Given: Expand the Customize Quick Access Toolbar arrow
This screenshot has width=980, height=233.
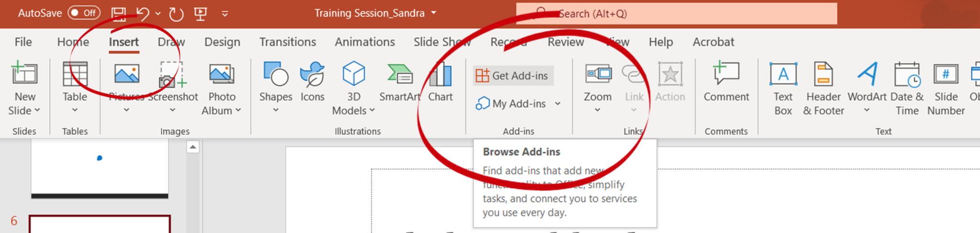Looking at the screenshot, I should (x=225, y=14).
